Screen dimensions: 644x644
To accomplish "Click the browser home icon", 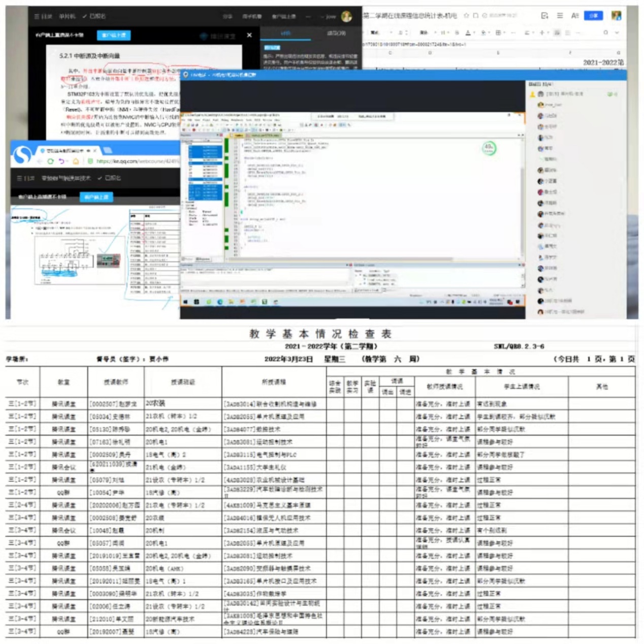I will point(76,161).
